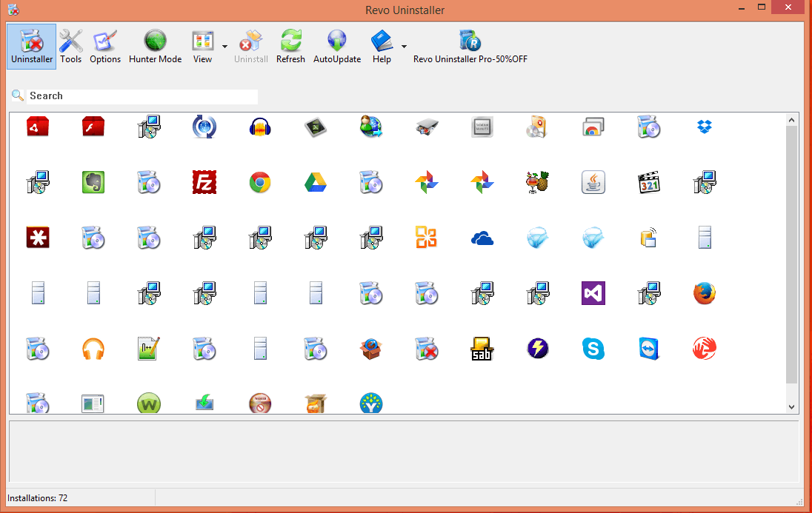Open Revo Uninstaller Pro-50%OFF offer

click(470, 47)
